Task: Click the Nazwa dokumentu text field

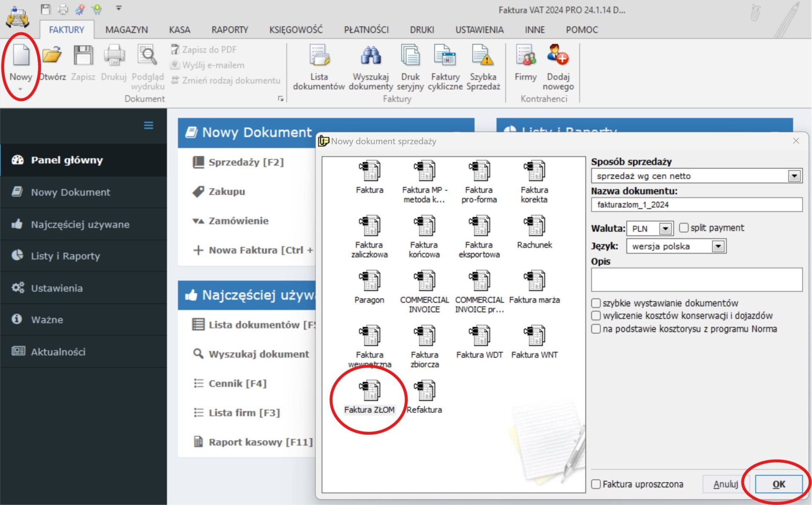Action: [x=696, y=205]
